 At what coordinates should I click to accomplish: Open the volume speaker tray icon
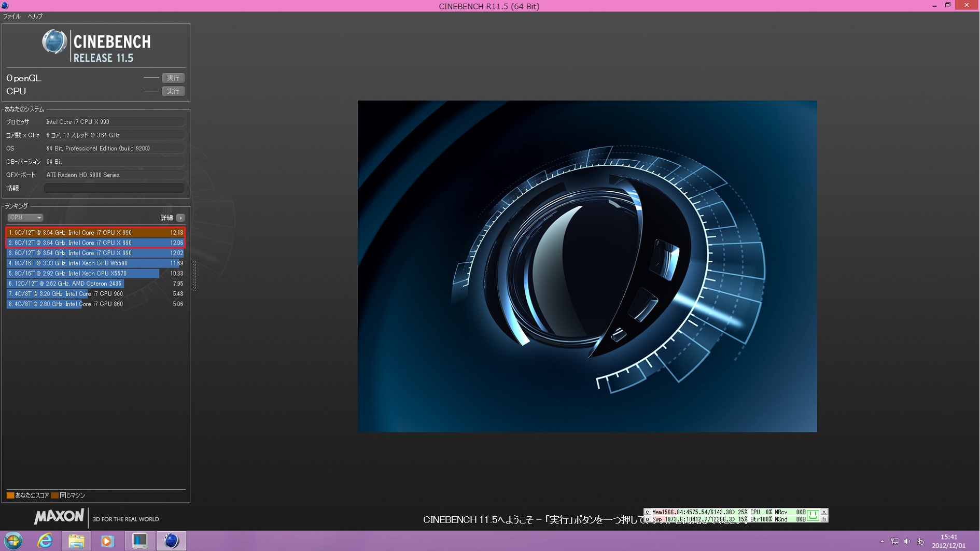[x=907, y=542]
